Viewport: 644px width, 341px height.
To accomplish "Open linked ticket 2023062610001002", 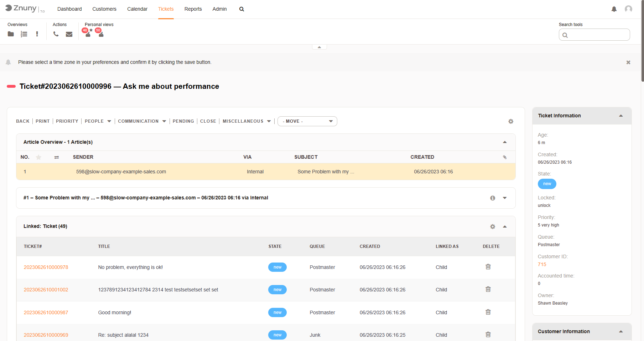I will [x=46, y=290].
